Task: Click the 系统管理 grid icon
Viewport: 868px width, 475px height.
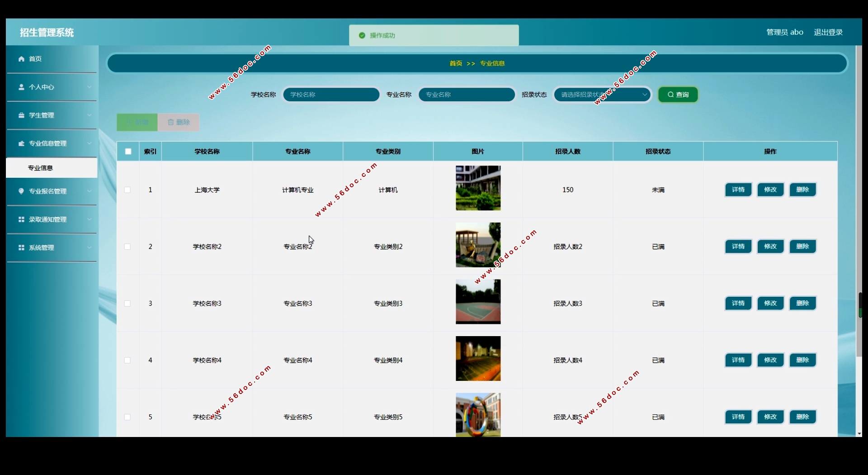Action: [x=21, y=247]
